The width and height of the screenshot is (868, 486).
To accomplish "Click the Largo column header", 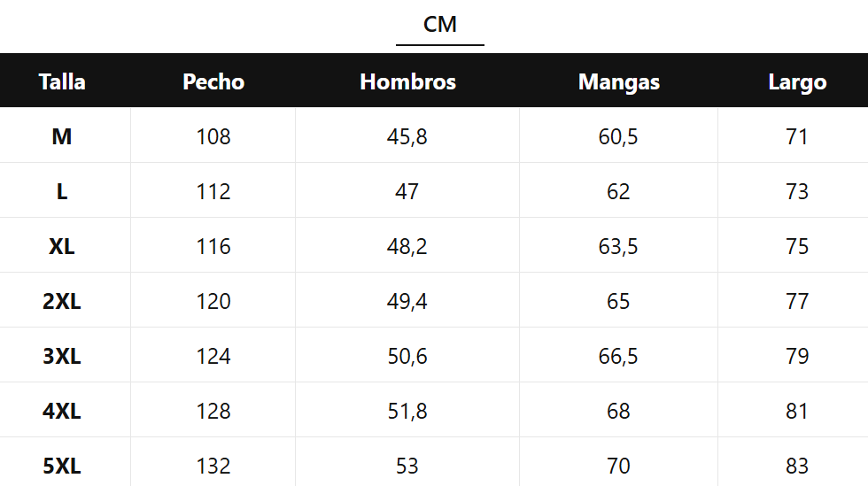I will (797, 82).
